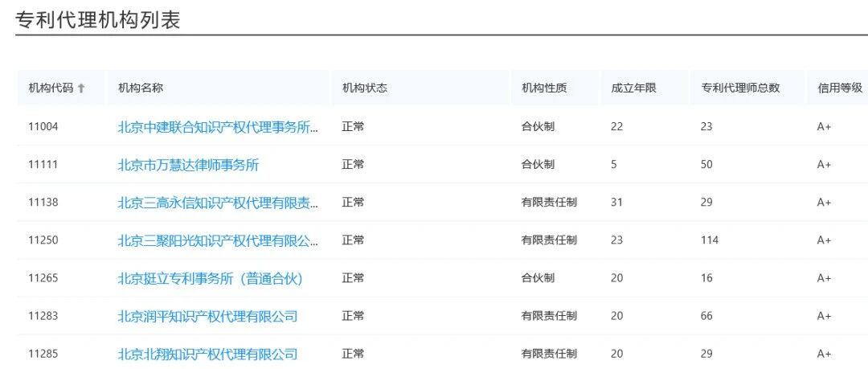Screen dimensions: 868x369
Task: Select code cell 11138
Action: 43,203
